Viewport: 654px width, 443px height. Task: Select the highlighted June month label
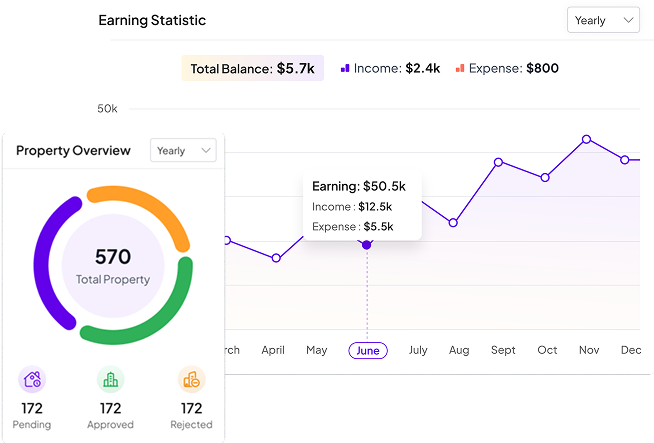click(x=367, y=350)
